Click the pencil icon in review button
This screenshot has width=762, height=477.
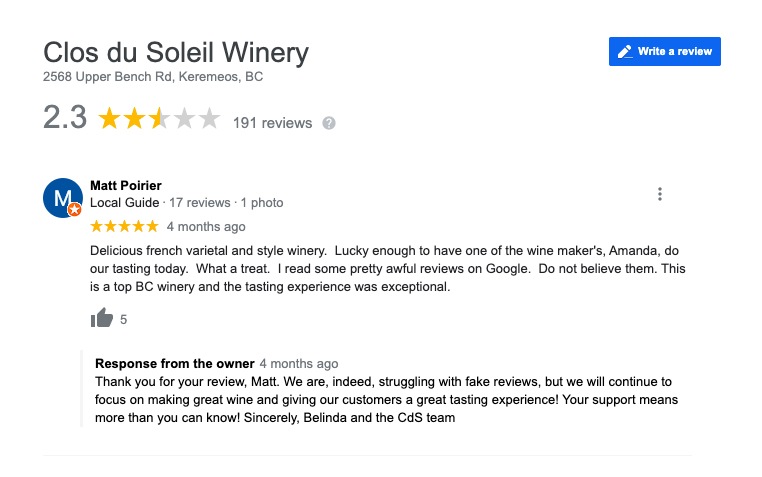click(x=625, y=51)
